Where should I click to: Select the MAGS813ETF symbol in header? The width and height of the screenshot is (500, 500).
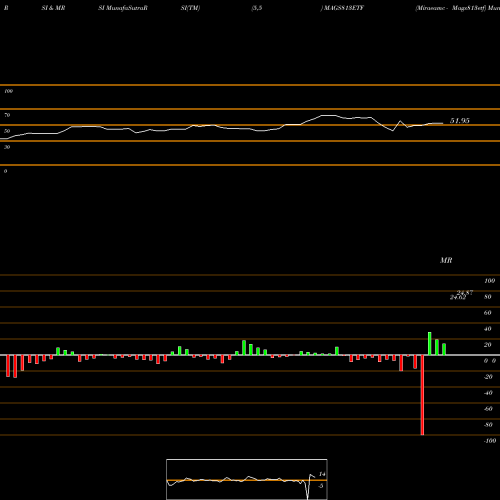(344, 8)
